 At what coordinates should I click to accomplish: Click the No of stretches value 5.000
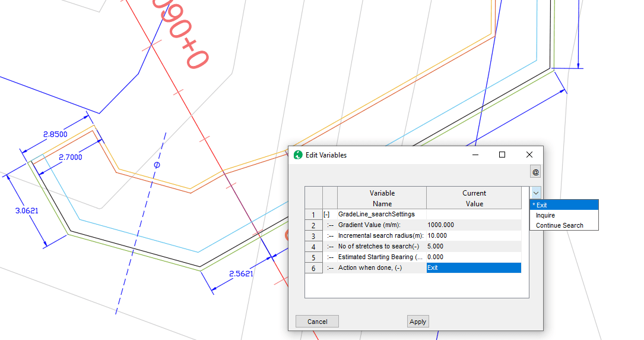[473, 247]
